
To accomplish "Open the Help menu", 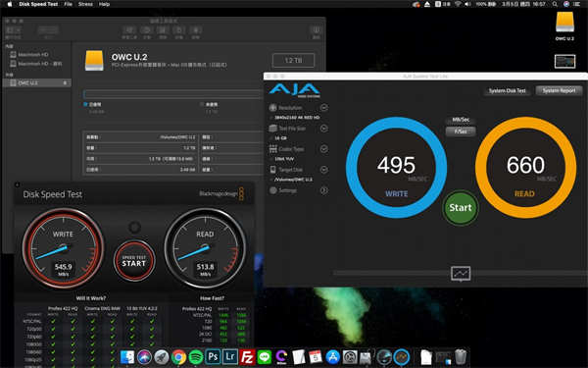I will [x=104, y=4].
